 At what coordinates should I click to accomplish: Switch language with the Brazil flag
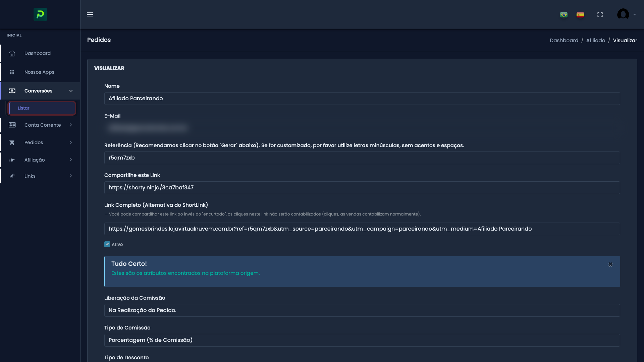[564, 15]
